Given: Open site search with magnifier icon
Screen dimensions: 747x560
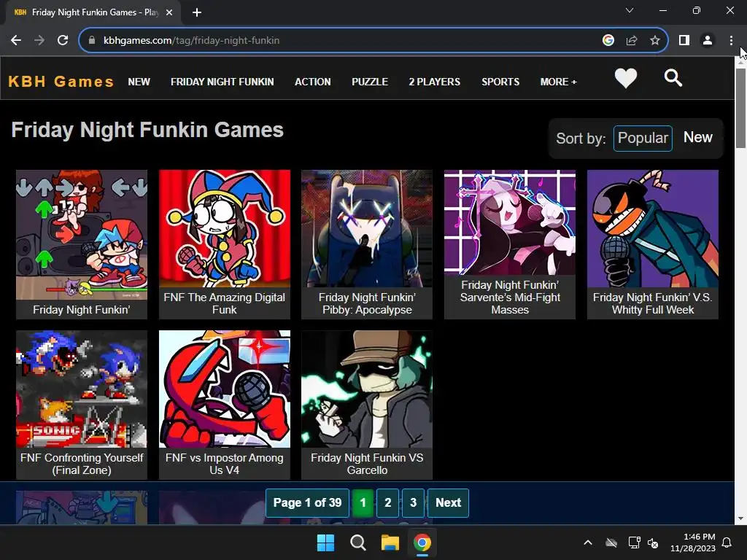Looking at the screenshot, I should click(673, 77).
